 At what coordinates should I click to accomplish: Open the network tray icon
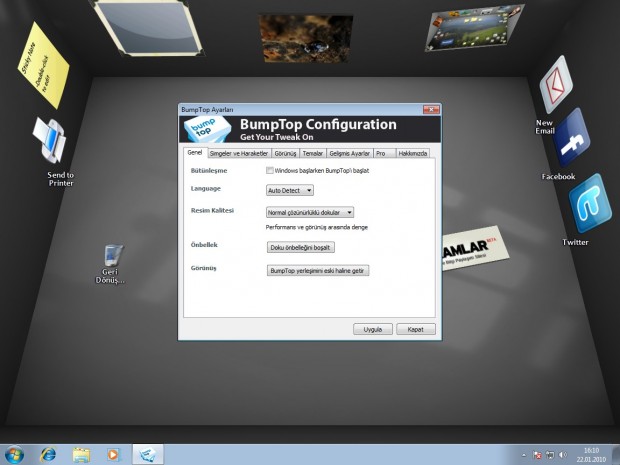click(x=550, y=455)
